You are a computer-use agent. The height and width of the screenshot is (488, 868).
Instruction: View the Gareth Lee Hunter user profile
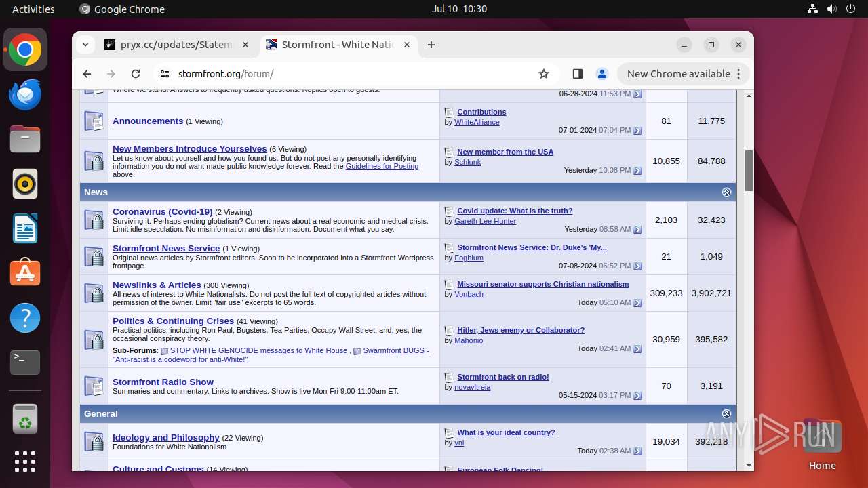[485, 221]
